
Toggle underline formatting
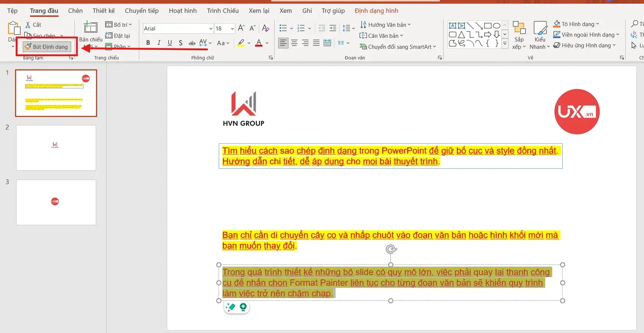tap(170, 43)
